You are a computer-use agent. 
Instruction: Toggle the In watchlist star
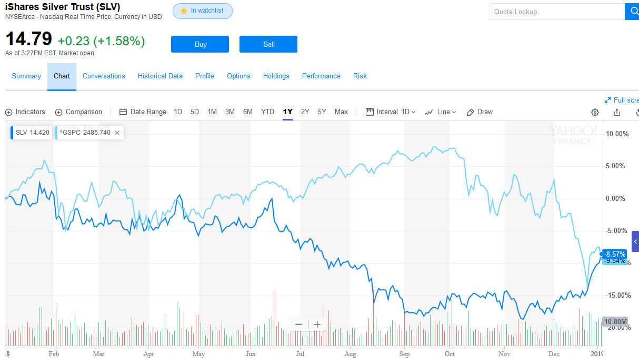(203, 11)
